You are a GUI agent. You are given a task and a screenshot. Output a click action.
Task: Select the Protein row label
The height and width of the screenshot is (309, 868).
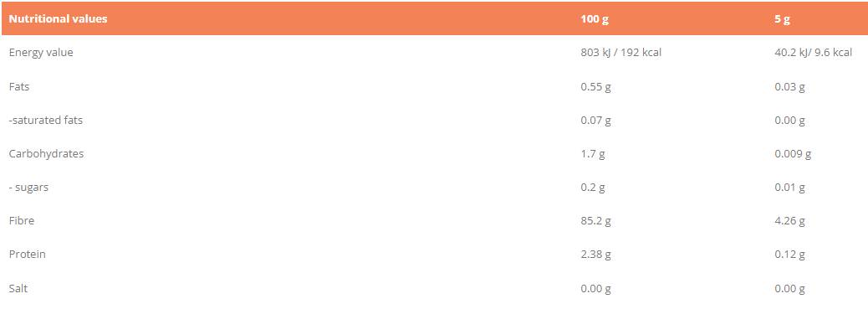pos(27,254)
